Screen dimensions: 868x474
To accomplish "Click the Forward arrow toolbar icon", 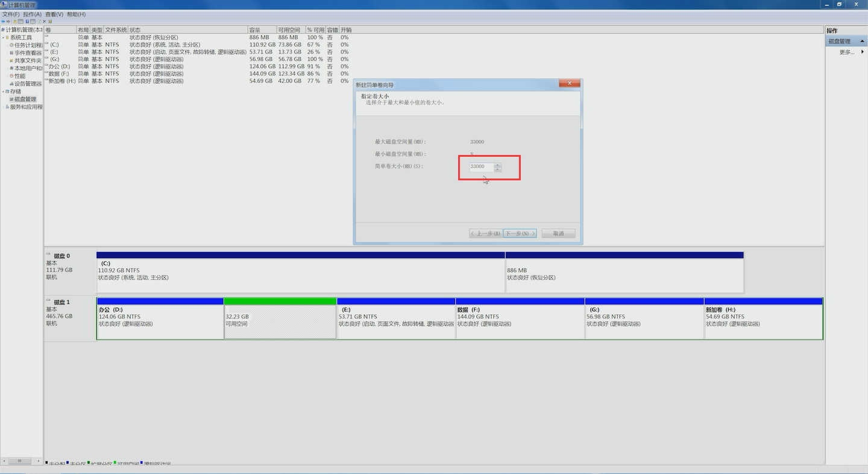I will (8, 21).
